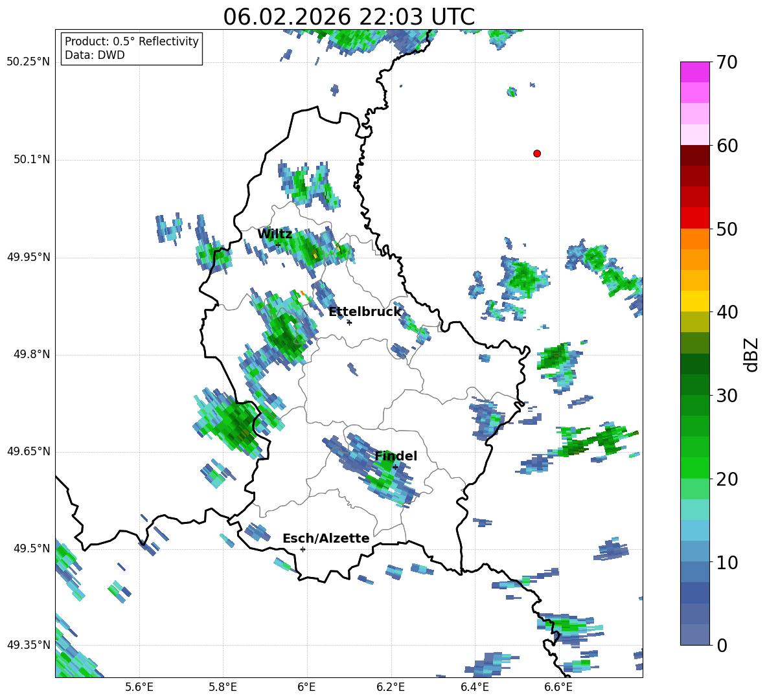Click the 70 colorbar tick label
The height and width of the screenshot is (700, 767).
(x=727, y=62)
